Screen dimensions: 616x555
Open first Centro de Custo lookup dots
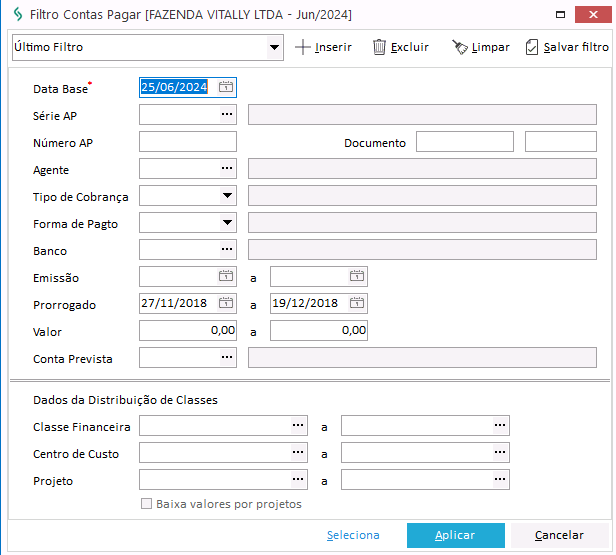298,452
